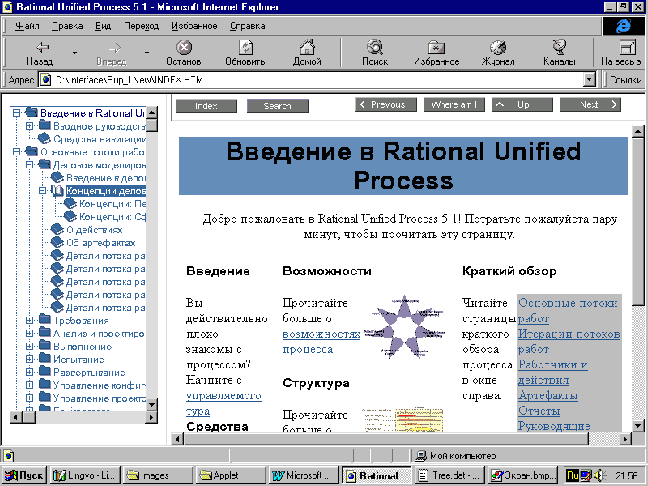Click the Next navigation button
Viewport: 648px width, 486px height.
pyautogui.click(x=590, y=105)
